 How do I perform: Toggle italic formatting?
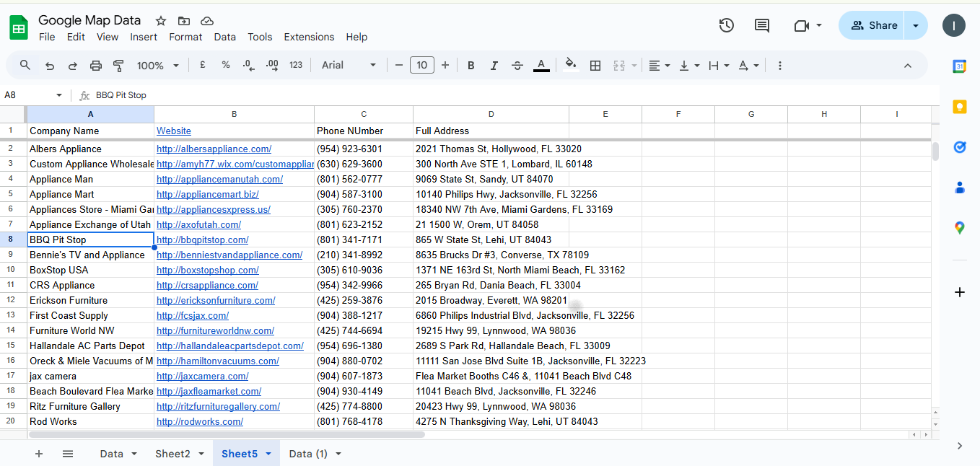pos(494,66)
